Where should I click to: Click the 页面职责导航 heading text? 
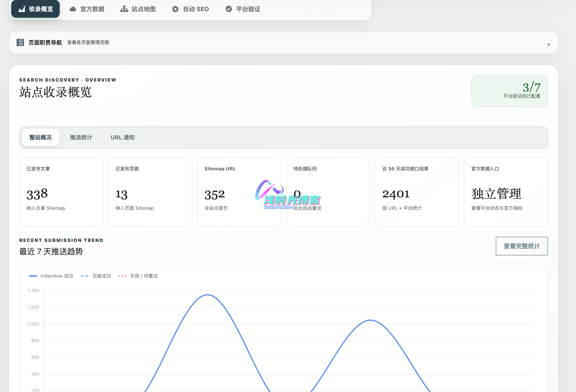pyautogui.click(x=45, y=43)
